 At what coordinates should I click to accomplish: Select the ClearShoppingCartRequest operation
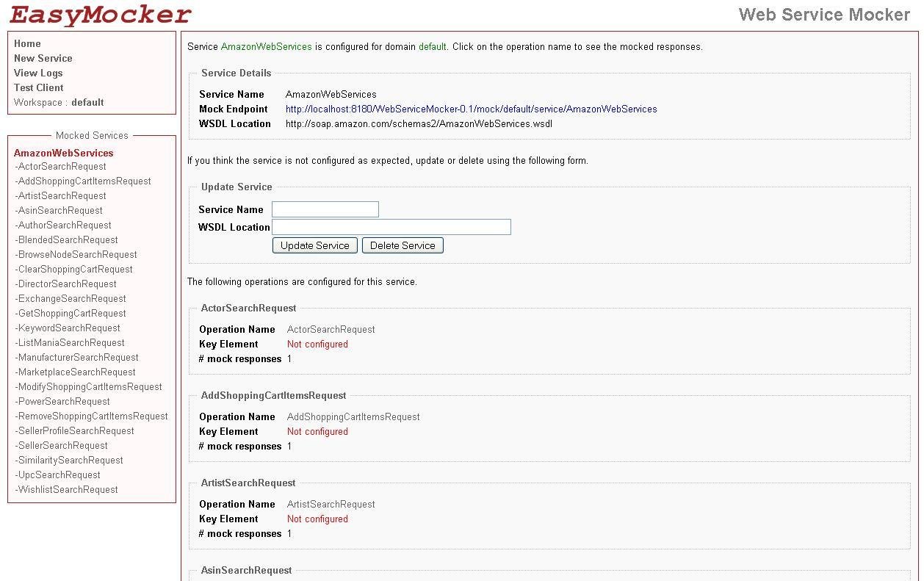point(73,269)
